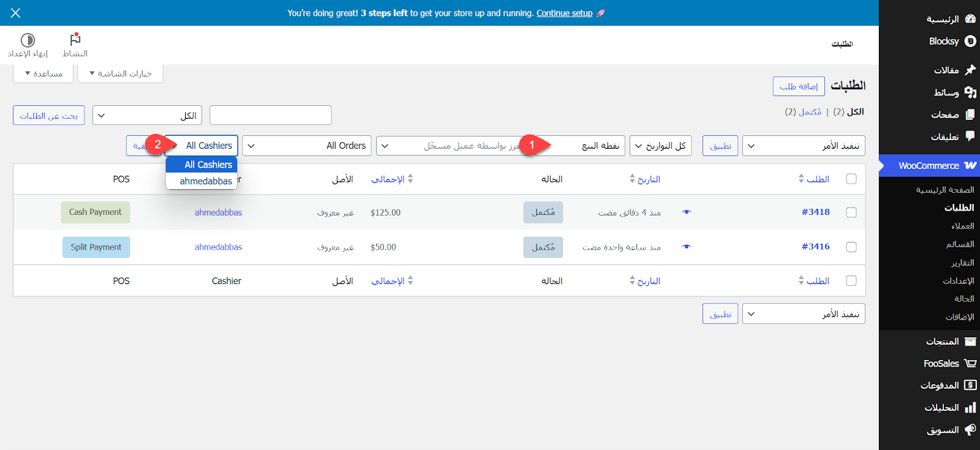Viewport: 980px width, 450px height.
Task: Filter orders by Completed status link
Action: click(x=810, y=112)
